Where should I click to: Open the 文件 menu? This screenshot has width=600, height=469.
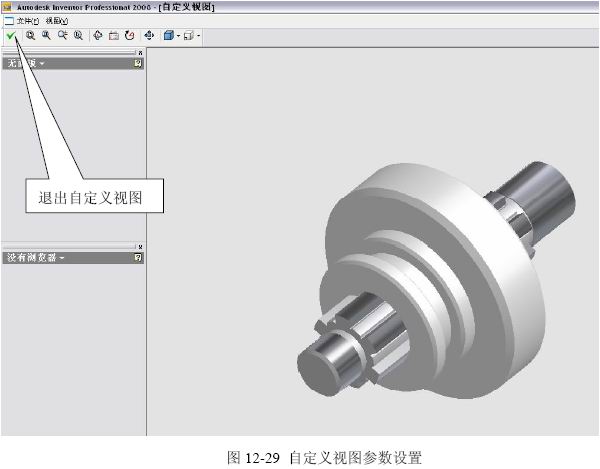[28, 21]
